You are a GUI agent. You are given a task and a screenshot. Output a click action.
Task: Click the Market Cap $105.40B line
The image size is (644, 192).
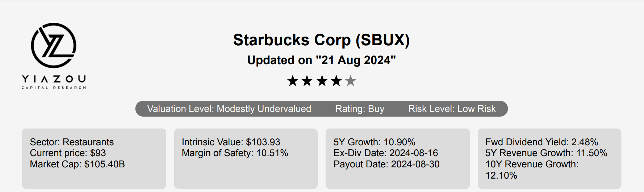coord(77,164)
